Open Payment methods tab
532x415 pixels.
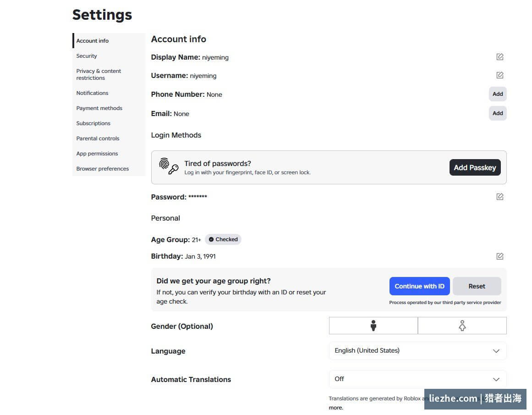109,108
